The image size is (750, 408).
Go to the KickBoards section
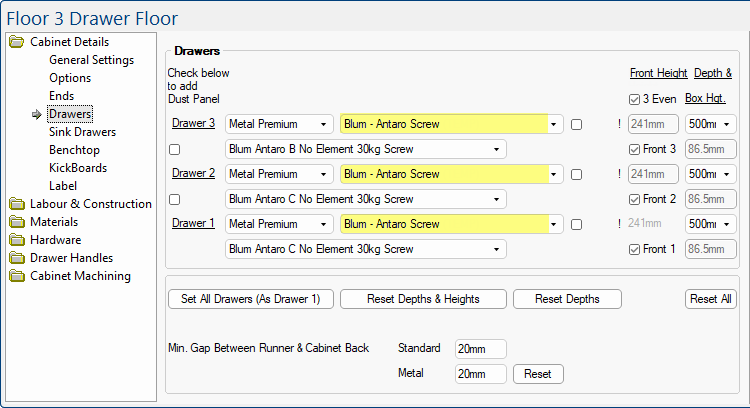pos(77,168)
